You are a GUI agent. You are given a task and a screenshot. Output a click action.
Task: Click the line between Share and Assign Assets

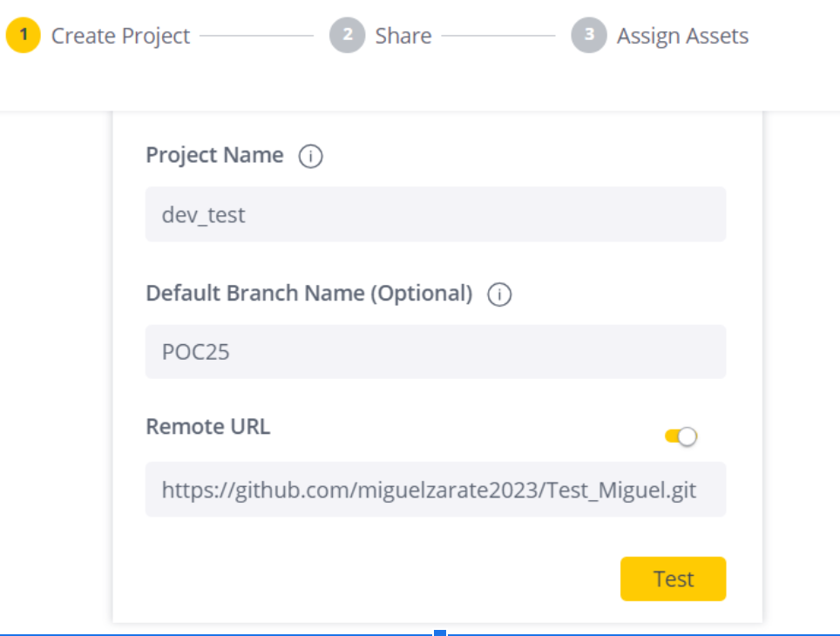point(498,36)
